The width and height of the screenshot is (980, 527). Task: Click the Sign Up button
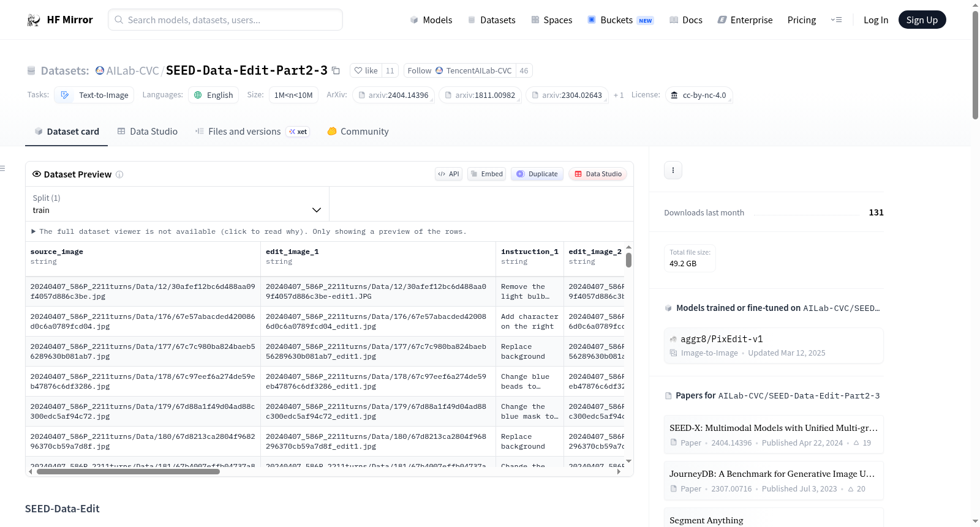click(922, 20)
